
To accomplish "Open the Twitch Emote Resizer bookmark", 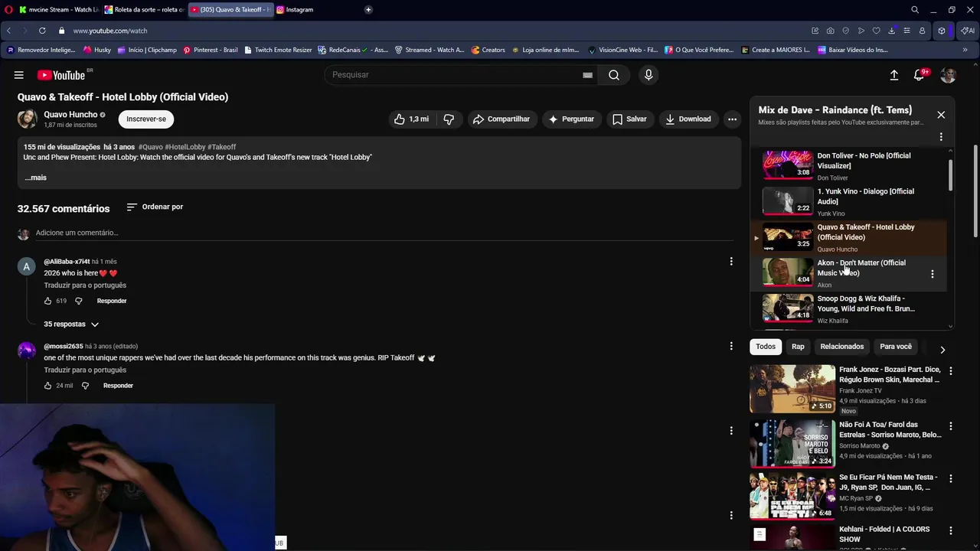I will 278,50.
